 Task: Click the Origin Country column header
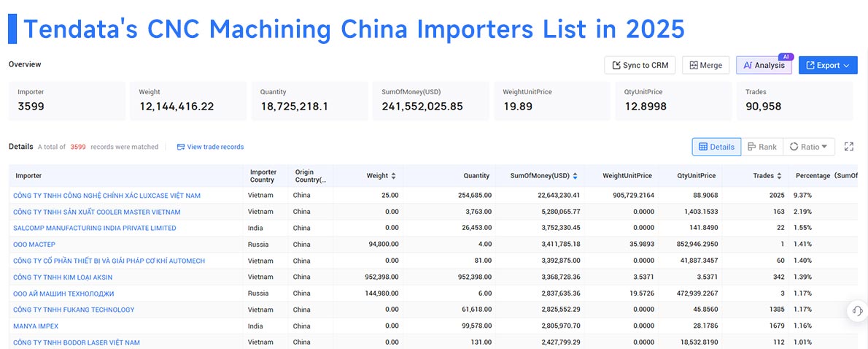311,176
